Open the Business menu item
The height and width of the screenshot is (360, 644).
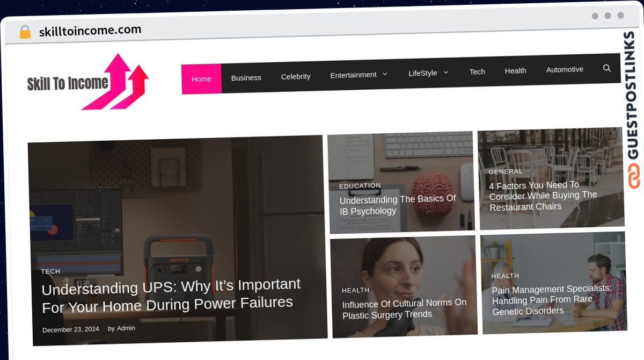(x=246, y=78)
